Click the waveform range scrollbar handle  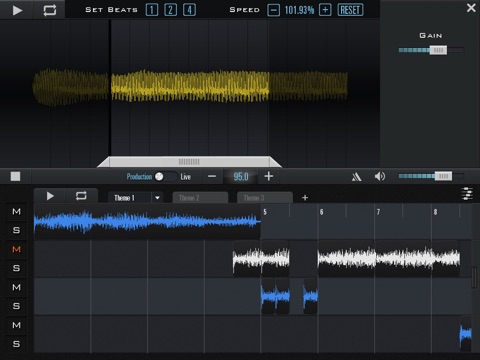[x=189, y=162]
